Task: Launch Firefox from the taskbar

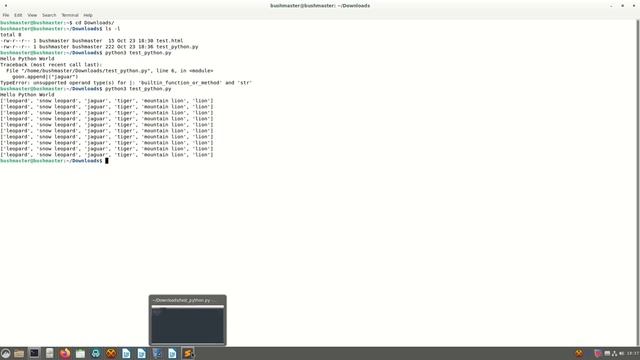Action: click(x=65, y=353)
